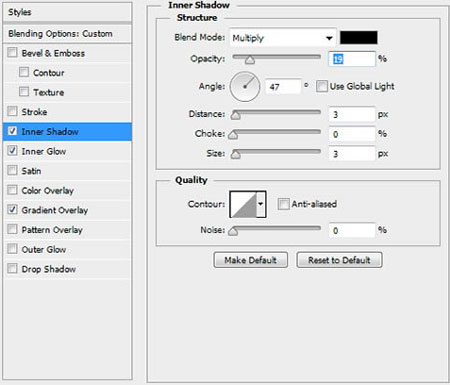This screenshot has height=385, width=450.
Task: Enable the Drop Shadow checkbox
Action: [12, 268]
